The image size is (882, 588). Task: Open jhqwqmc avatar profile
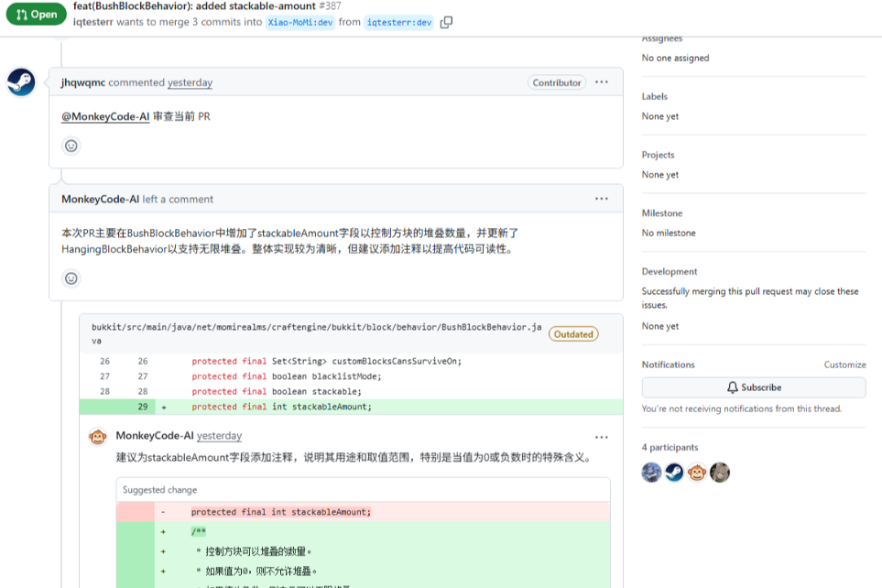coord(21,82)
